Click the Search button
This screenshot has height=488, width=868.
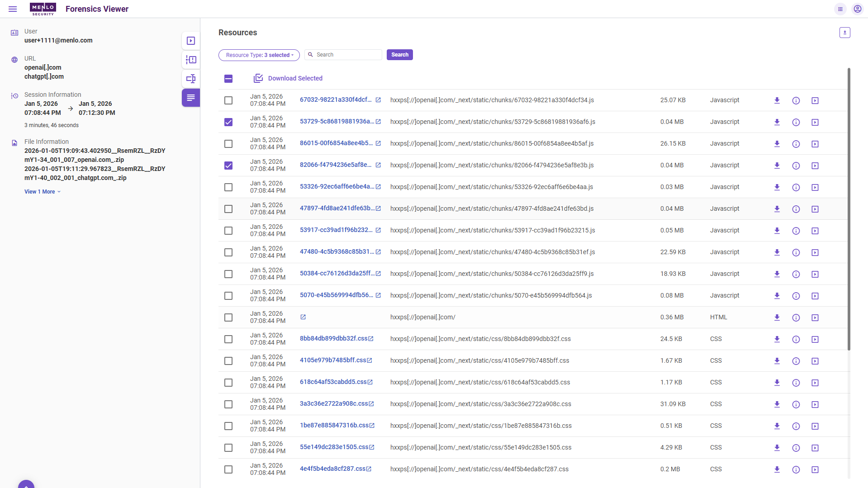[400, 55]
